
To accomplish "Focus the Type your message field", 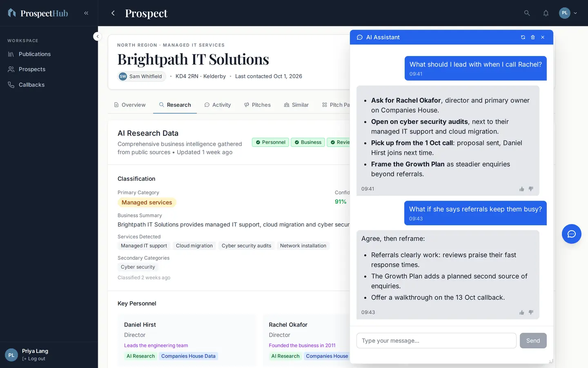I will (x=436, y=341).
